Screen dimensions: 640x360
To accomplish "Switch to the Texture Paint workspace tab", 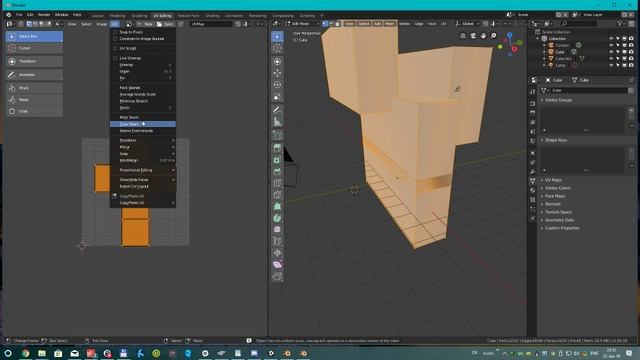I will click(189, 16).
